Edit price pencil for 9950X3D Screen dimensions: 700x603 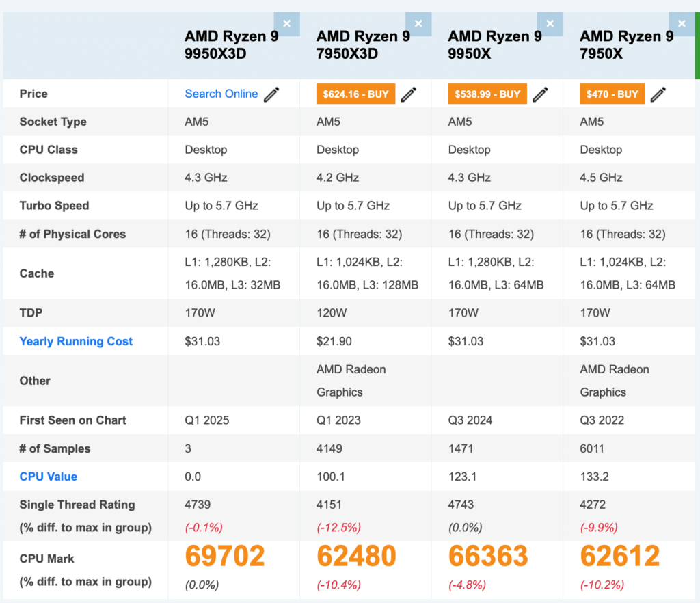tap(271, 94)
